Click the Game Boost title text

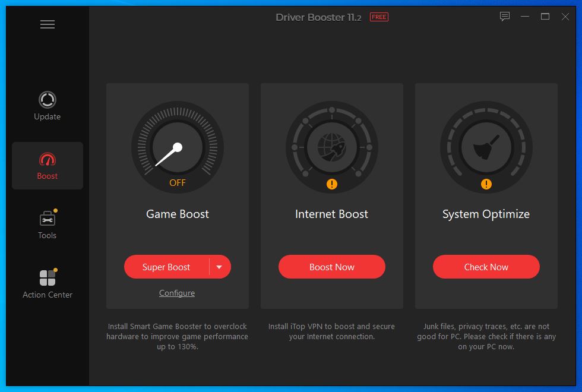click(178, 214)
